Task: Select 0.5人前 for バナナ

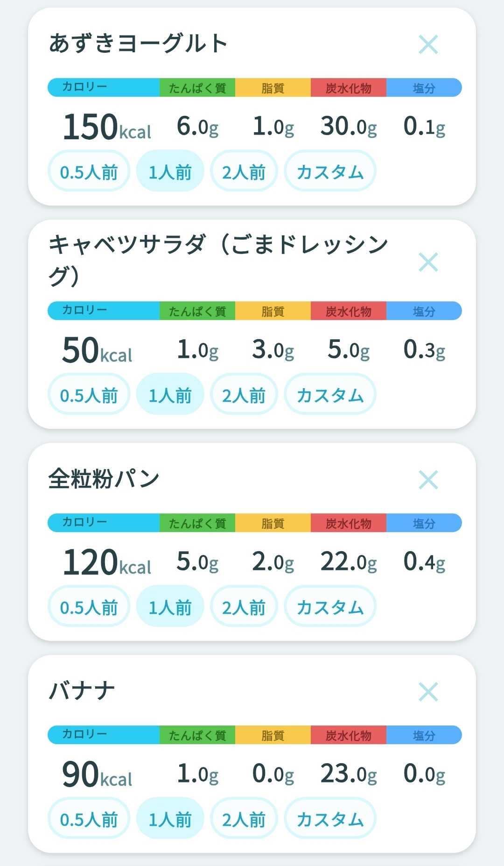Action: 89,818
